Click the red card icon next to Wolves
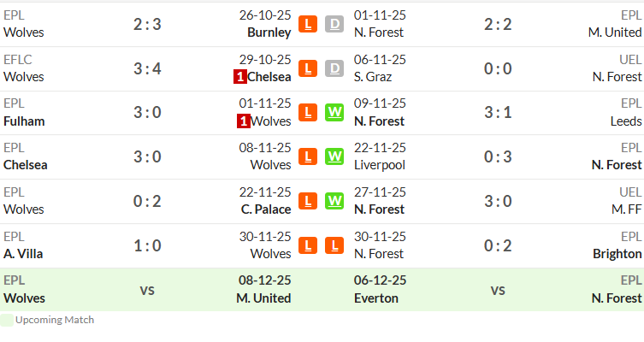 [244, 121]
